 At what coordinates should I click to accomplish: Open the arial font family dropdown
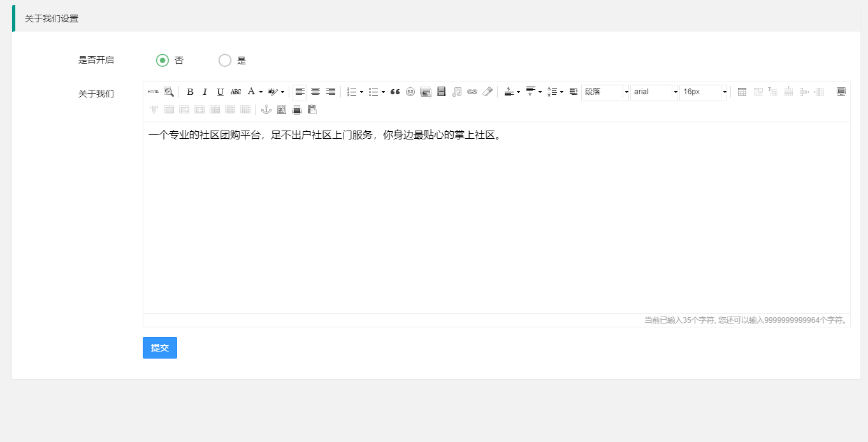[x=655, y=92]
